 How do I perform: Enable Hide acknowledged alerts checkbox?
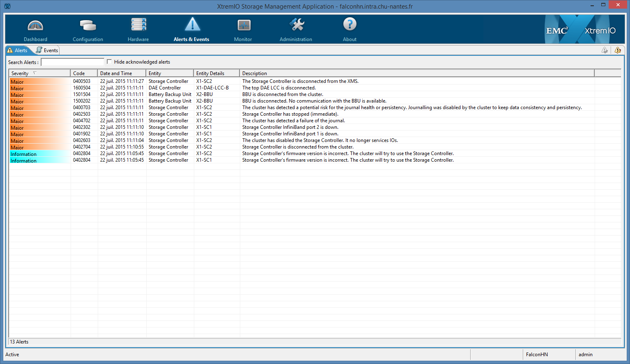click(x=109, y=62)
